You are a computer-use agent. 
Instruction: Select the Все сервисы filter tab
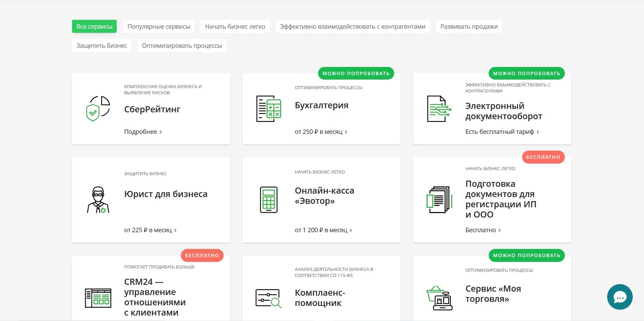94,27
